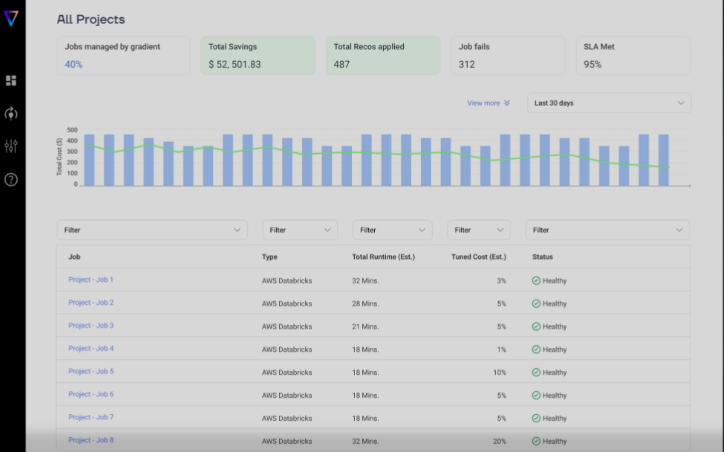Open the help question mark icon

[11, 180]
